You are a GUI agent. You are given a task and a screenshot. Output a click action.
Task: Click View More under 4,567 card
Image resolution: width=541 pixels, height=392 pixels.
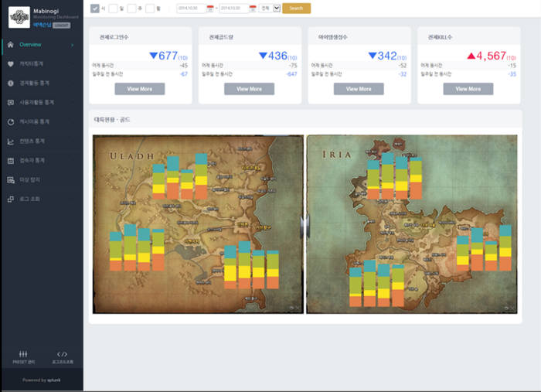pos(468,89)
